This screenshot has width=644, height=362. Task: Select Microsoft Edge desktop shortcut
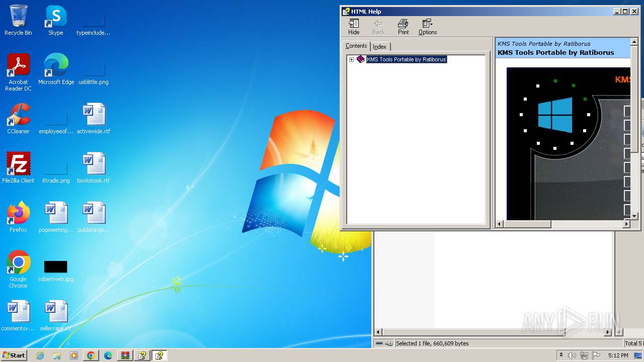coord(56,69)
